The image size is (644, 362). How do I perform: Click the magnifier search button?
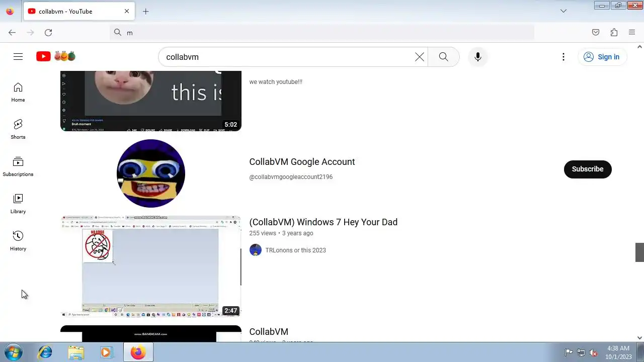pos(443,57)
